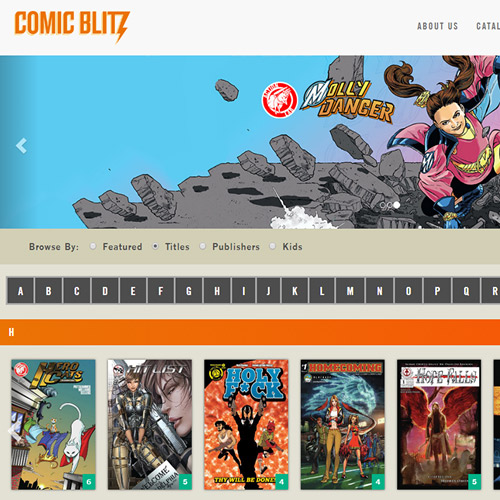Open the About Us menu item

tap(437, 26)
